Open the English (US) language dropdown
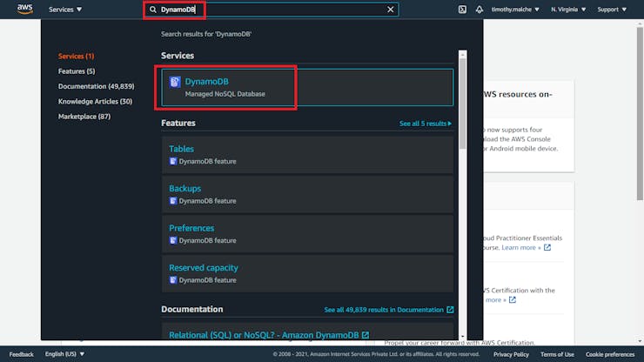This screenshot has width=644, height=362. pyautogui.click(x=64, y=354)
